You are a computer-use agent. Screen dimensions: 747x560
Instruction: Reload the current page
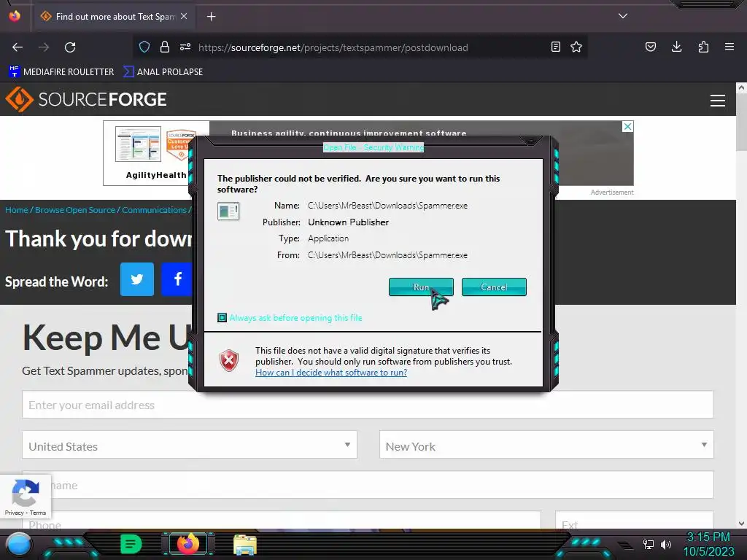click(x=70, y=47)
